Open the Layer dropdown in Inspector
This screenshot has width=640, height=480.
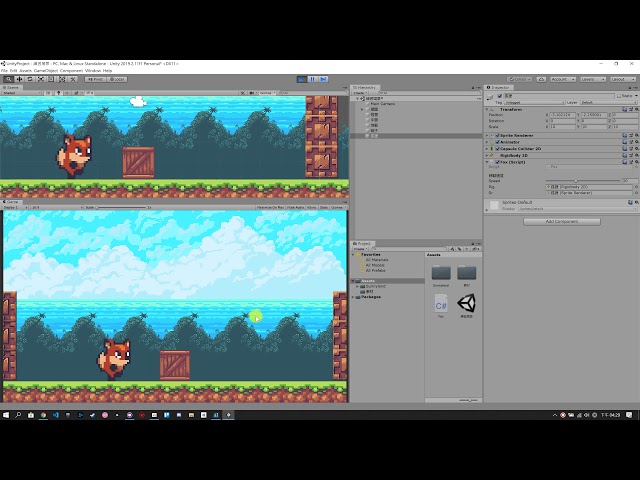[x=608, y=102]
